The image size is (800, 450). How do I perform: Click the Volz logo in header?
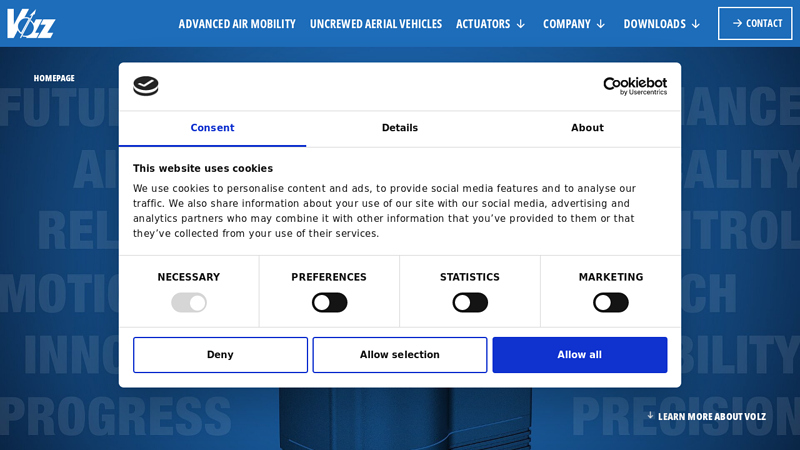[31, 23]
